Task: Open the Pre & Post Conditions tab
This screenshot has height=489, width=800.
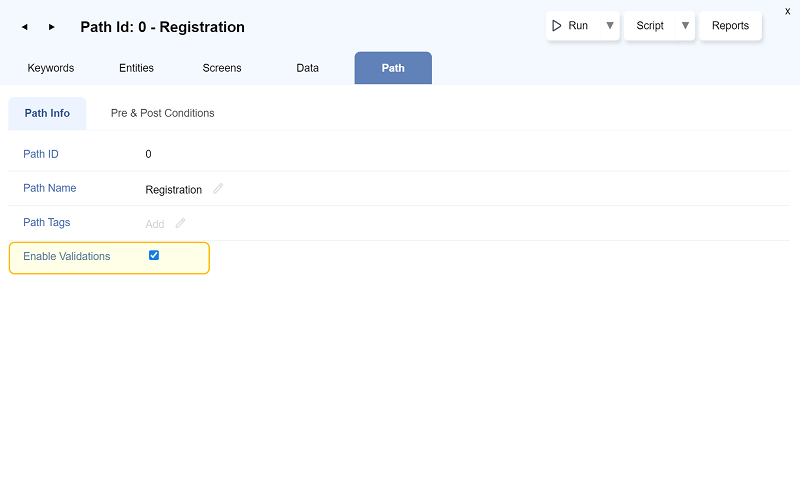Action: 162,113
